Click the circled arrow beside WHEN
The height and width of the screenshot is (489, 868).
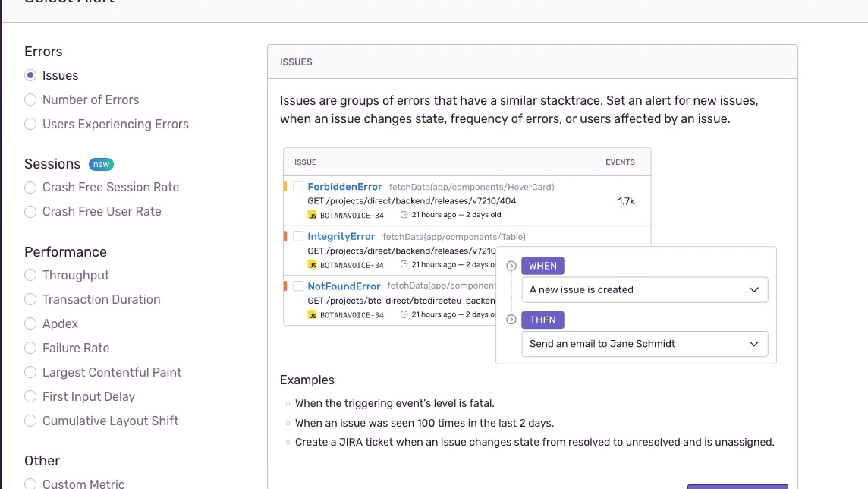(x=511, y=266)
